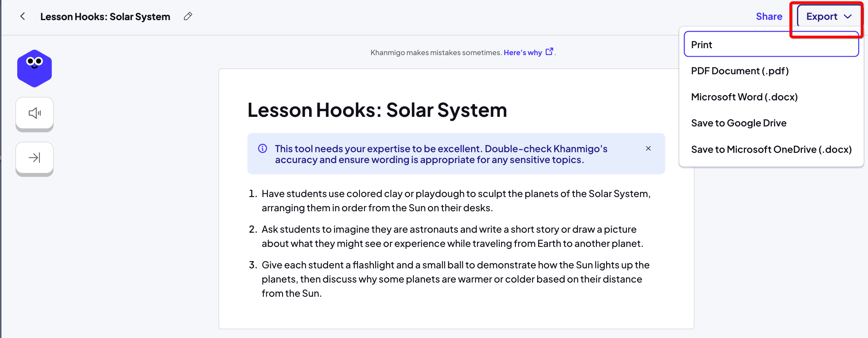Click the third hook about the flashlight
868x338 pixels.
[455, 279]
